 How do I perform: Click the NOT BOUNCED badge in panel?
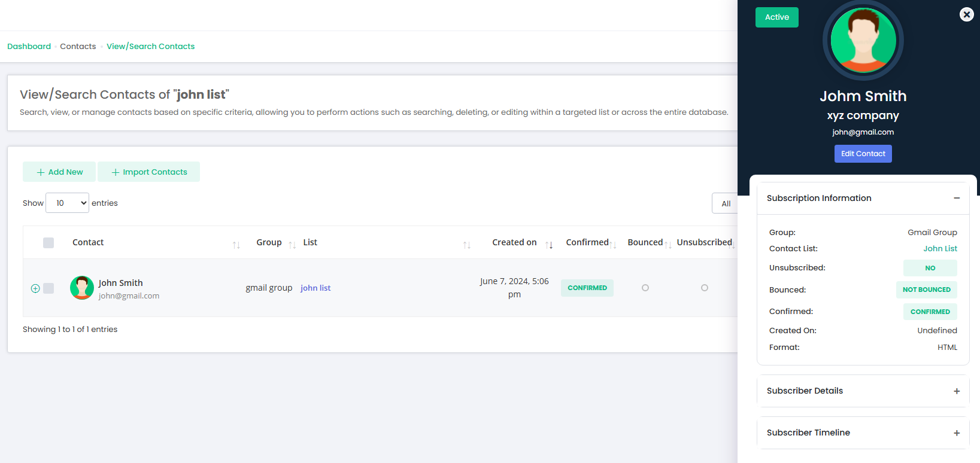927,290
